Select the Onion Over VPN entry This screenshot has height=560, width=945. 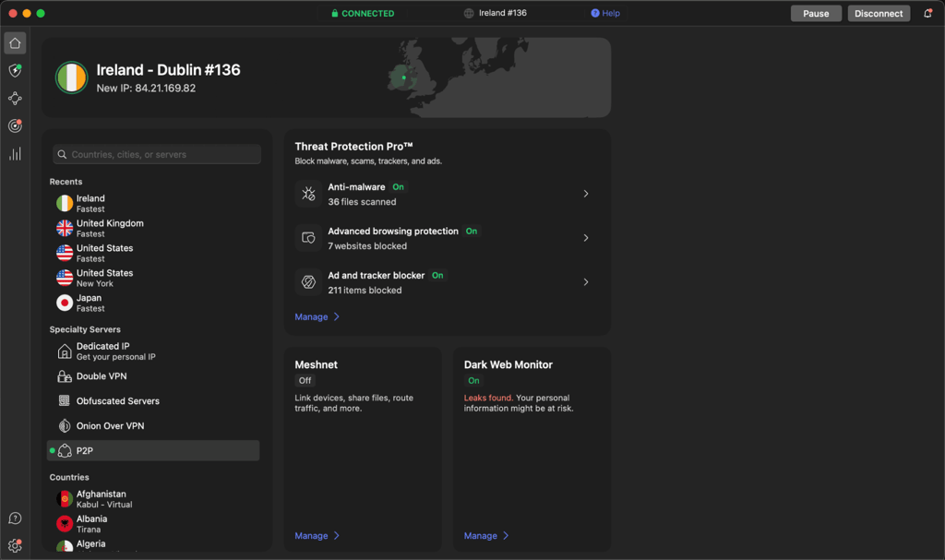click(153, 425)
